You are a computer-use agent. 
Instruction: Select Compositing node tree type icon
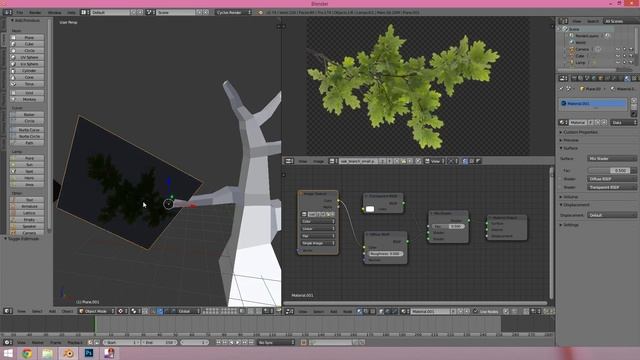tap(366, 311)
